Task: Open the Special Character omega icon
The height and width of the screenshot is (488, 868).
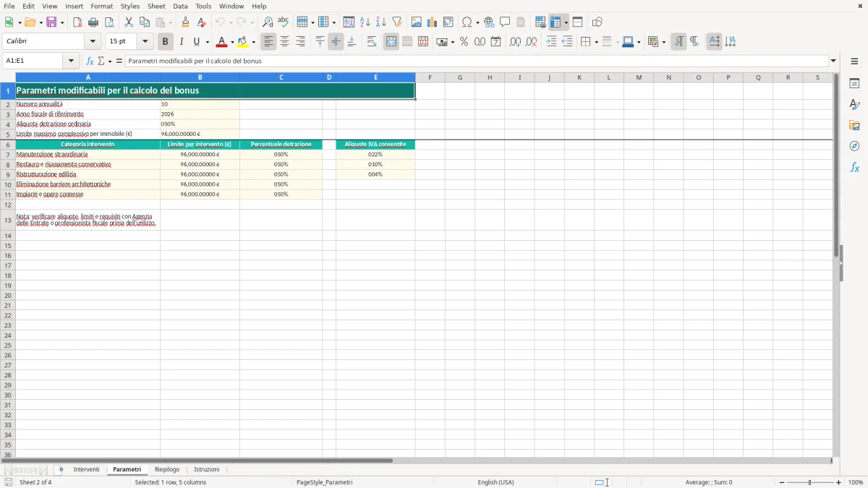Action: [467, 22]
